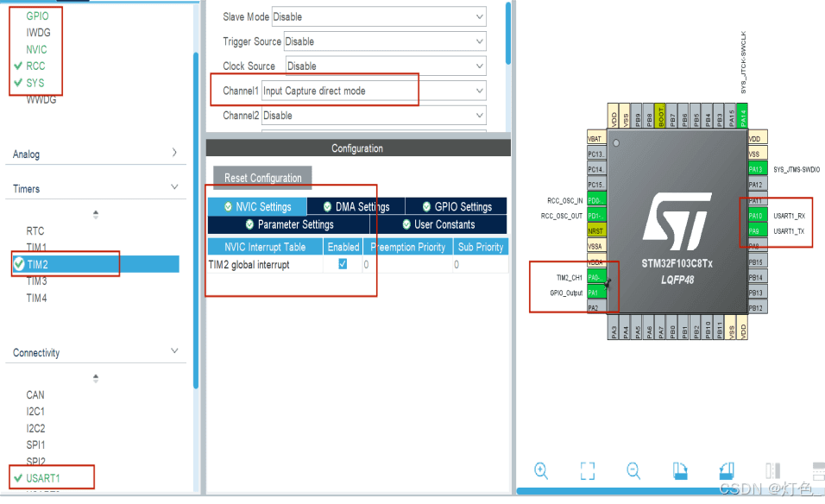825x504 pixels.
Task: Fit the chip pinout to the view
Action: point(587,471)
